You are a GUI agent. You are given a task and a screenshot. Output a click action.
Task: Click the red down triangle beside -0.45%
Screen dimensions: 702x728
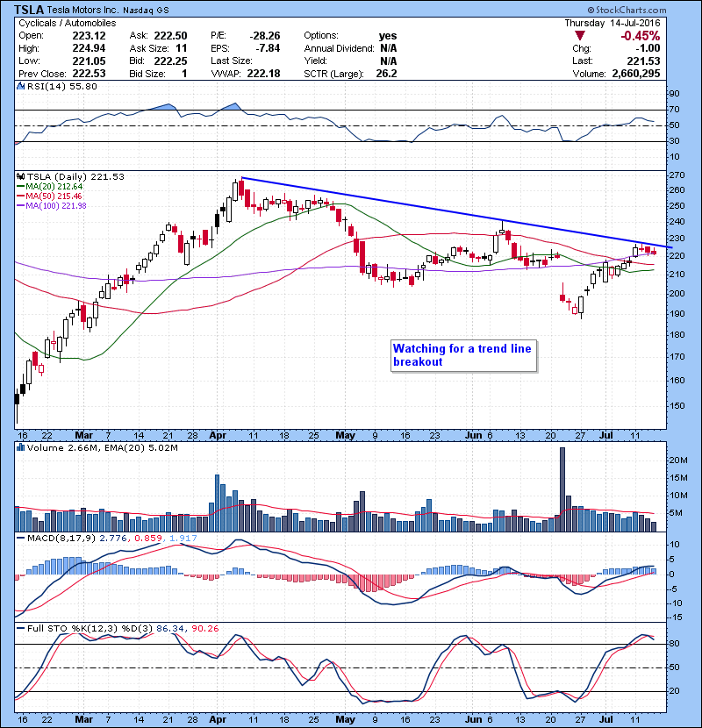[x=579, y=36]
